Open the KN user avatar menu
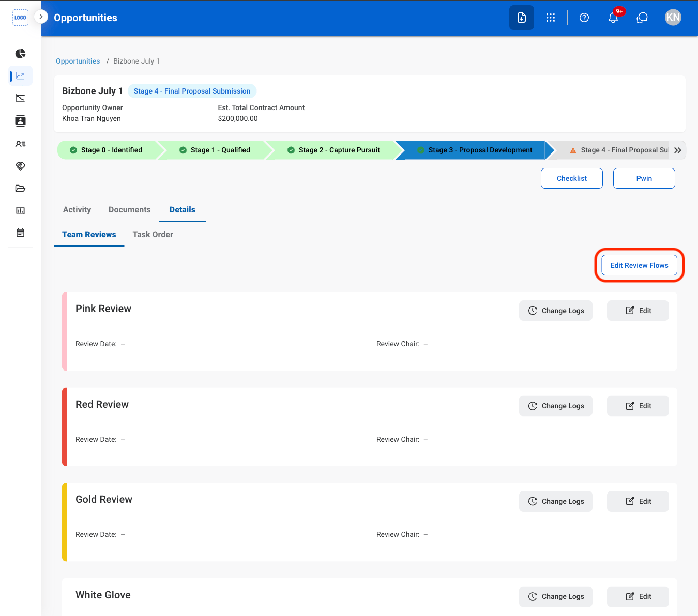 (673, 18)
